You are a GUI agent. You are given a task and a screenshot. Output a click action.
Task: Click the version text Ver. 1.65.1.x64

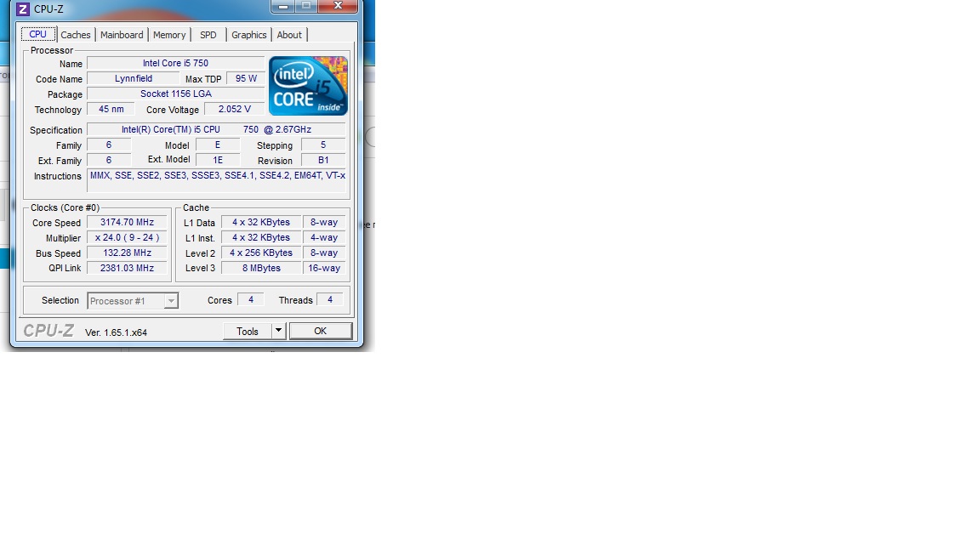coord(117,332)
